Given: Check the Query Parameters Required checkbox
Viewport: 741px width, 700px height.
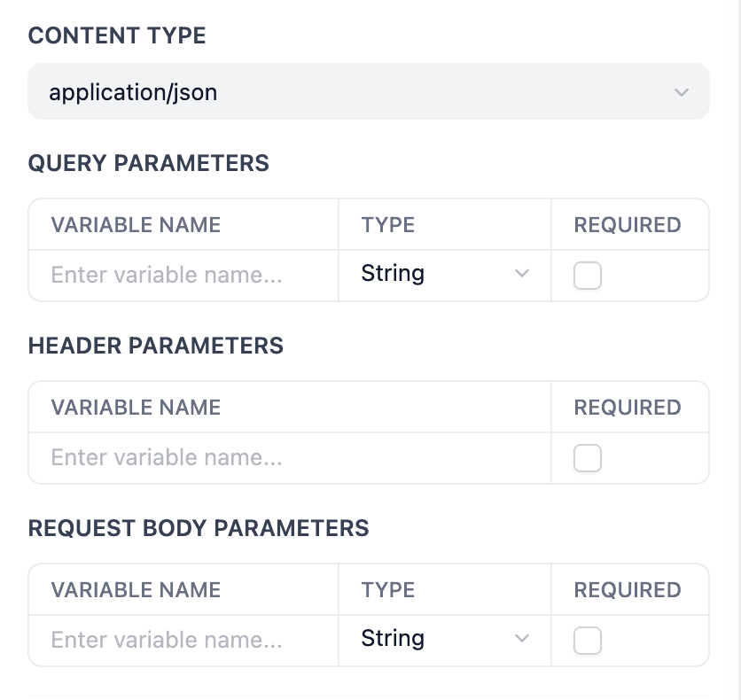Looking at the screenshot, I should 588,276.
